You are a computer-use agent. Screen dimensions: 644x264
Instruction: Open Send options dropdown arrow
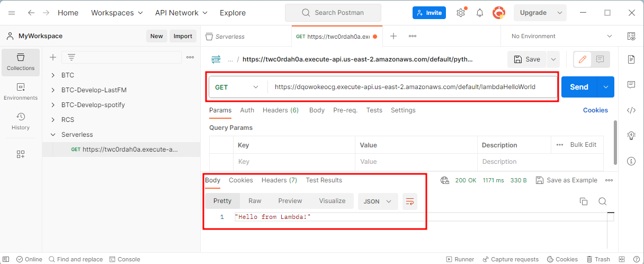pos(606,87)
